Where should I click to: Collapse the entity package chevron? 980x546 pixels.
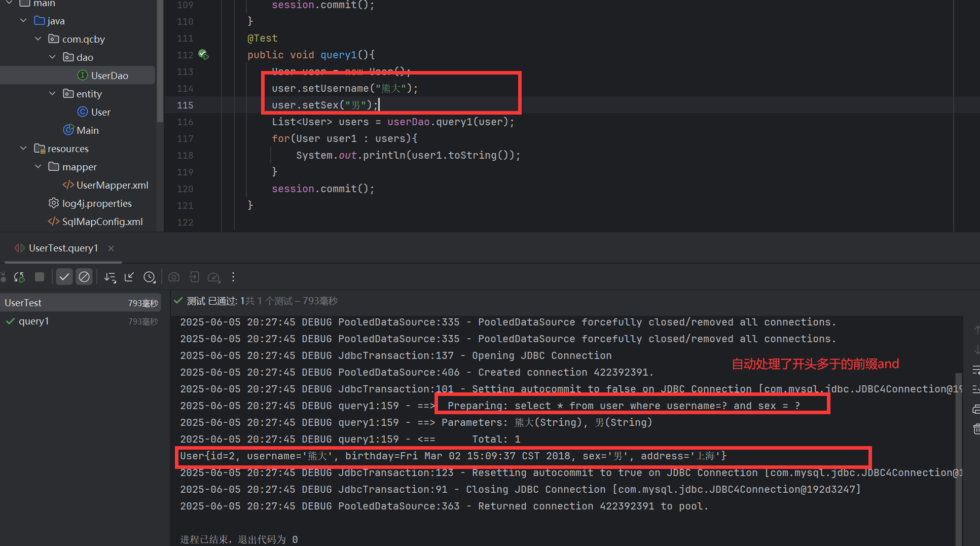coord(52,94)
